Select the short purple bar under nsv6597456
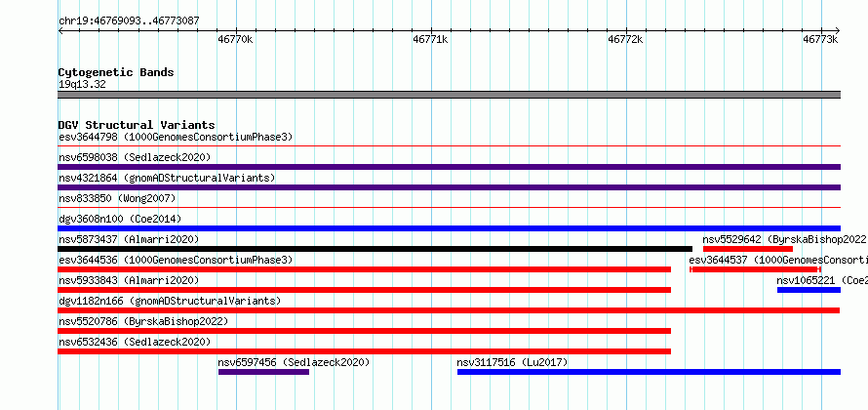 click(x=263, y=372)
